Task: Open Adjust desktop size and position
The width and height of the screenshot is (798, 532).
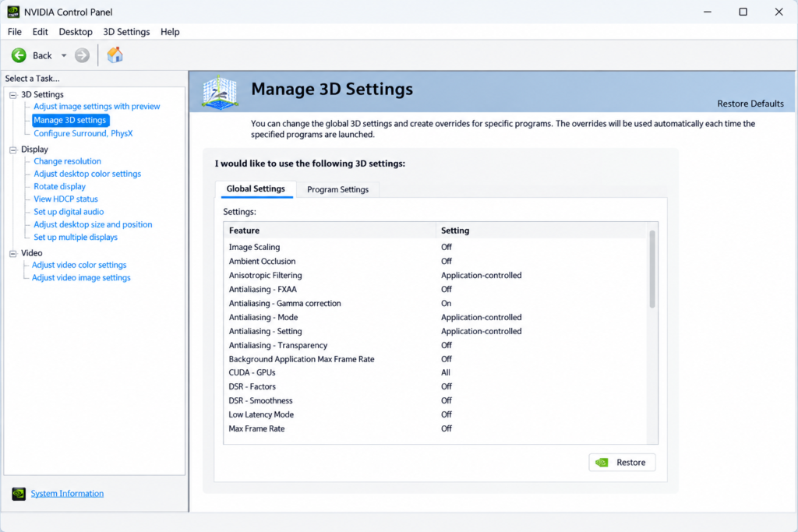Action: (x=93, y=224)
